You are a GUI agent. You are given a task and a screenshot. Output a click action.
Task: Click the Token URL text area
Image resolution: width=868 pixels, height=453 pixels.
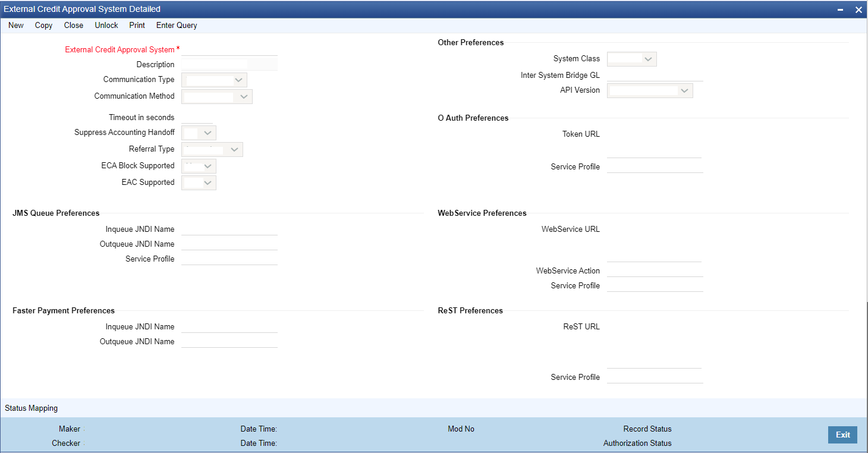[x=654, y=143]
